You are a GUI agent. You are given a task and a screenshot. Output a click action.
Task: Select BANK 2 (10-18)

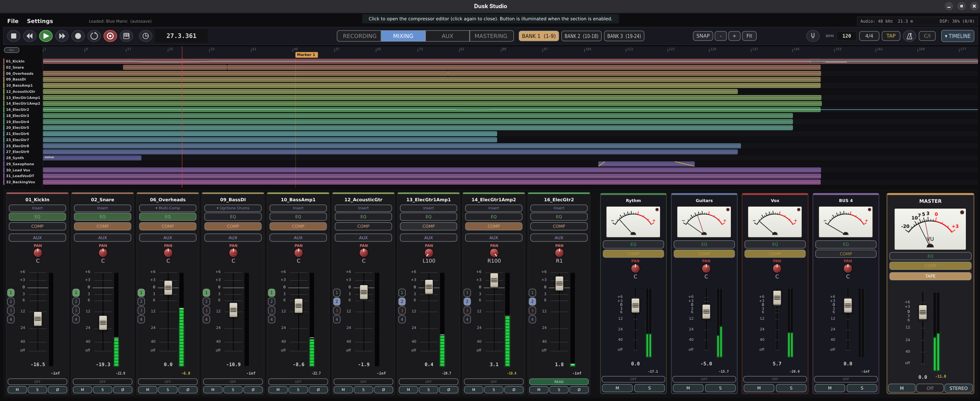click(x=581, y=36)
